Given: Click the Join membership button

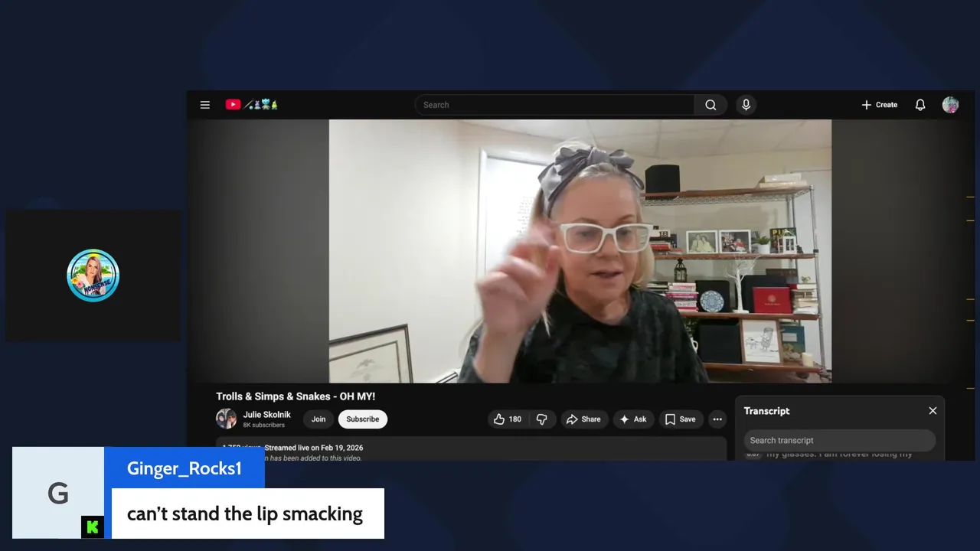Looking at the screenshot, I should click(318, 419).
